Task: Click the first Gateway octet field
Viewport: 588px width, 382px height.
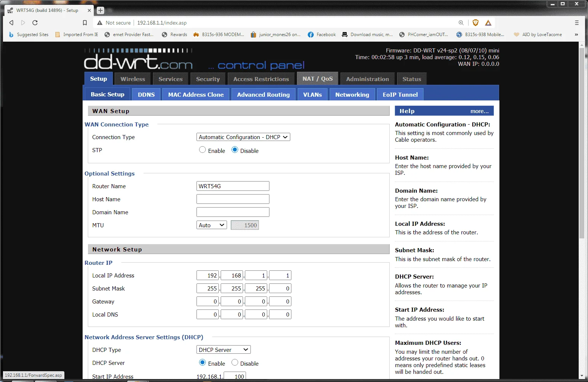Action: pyautogui.click(x=208, y=301)
